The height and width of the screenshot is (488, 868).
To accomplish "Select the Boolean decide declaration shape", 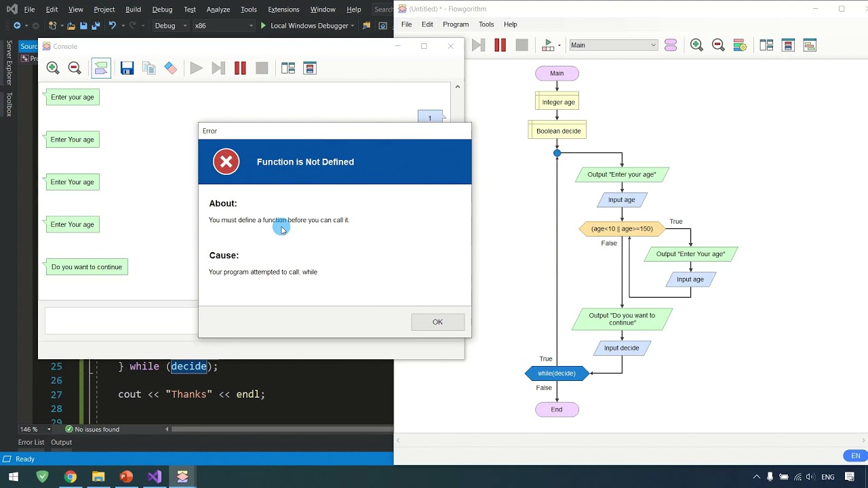I will [558, 131].
